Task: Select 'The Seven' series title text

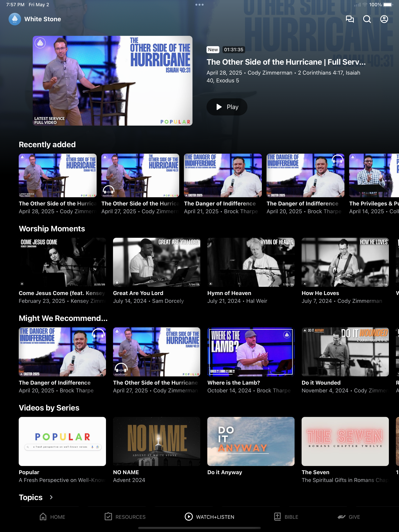Action: coord(315,472)
